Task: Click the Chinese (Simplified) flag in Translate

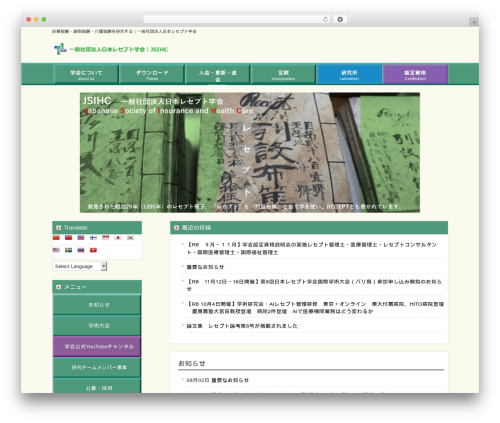Action: pyautogui.click(x=56, y=238)
